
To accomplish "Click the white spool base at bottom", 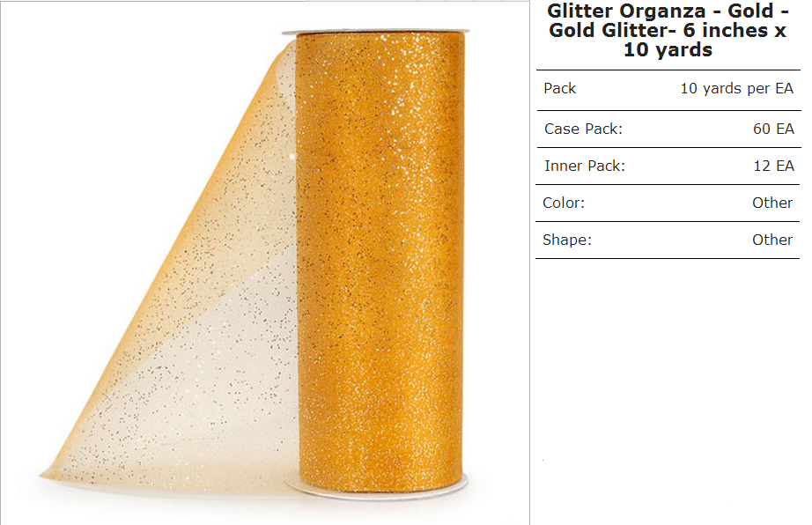I will 378,489.
